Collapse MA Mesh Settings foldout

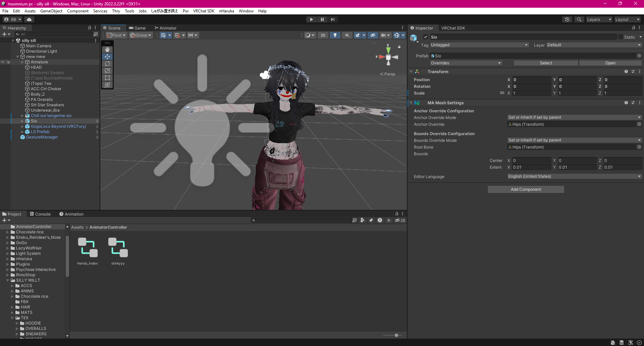tap(411, 103)
